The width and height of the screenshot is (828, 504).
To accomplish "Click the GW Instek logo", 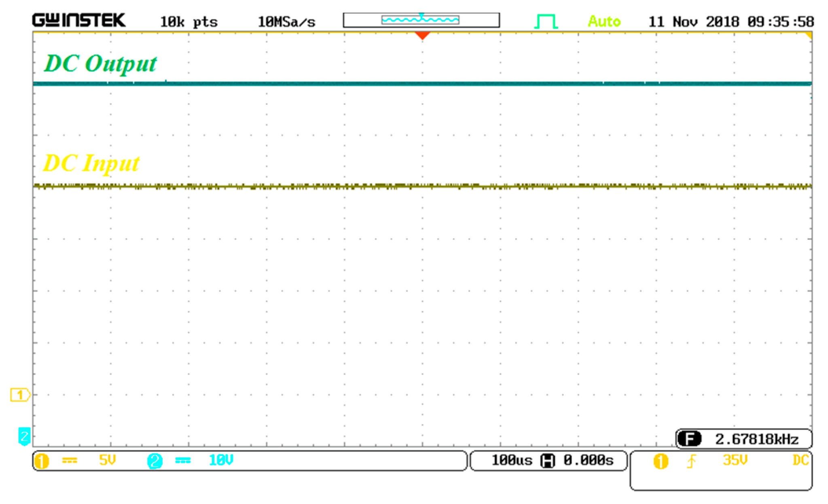I will (78, 20).
